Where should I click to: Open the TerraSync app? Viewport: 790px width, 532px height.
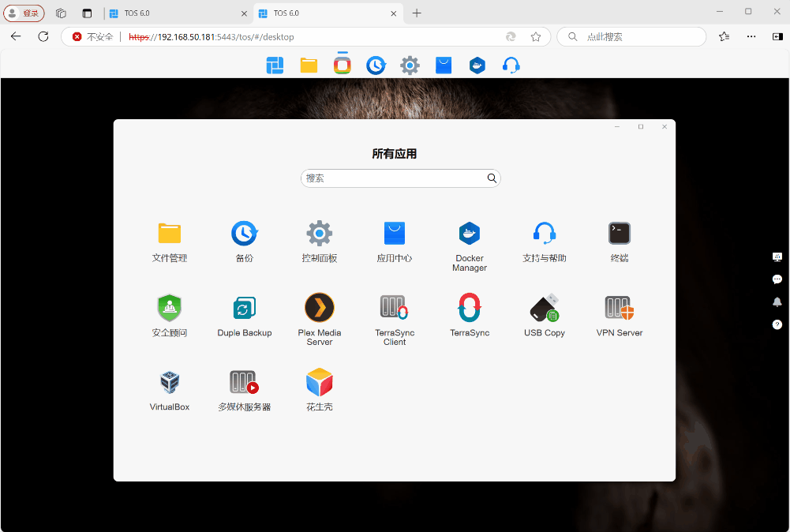tap(470, 317)
